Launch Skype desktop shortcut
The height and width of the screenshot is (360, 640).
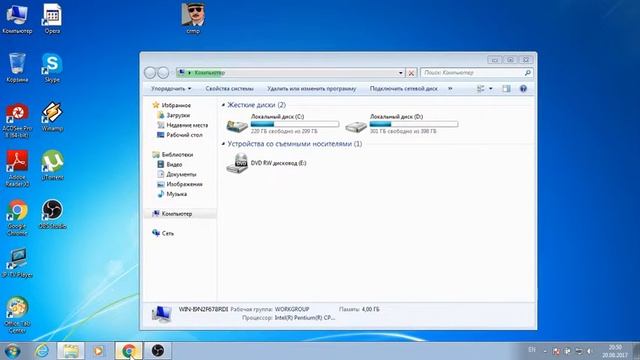(x=52, y=67)
